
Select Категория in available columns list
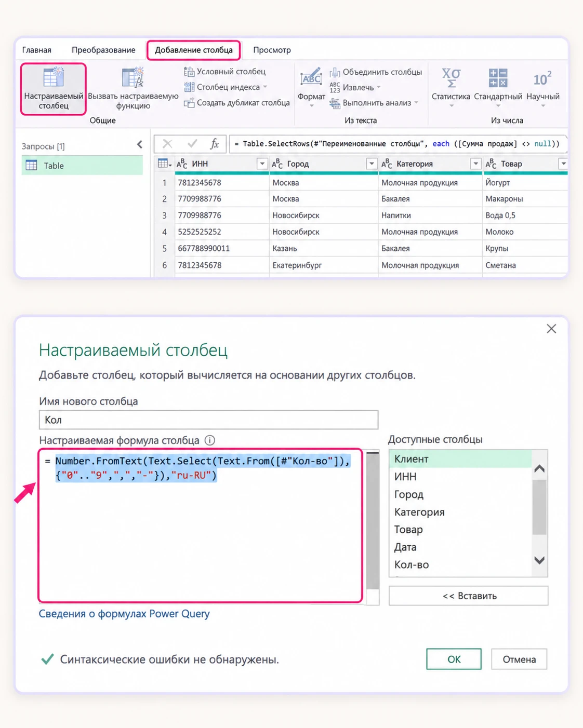(x=460, y=512)
